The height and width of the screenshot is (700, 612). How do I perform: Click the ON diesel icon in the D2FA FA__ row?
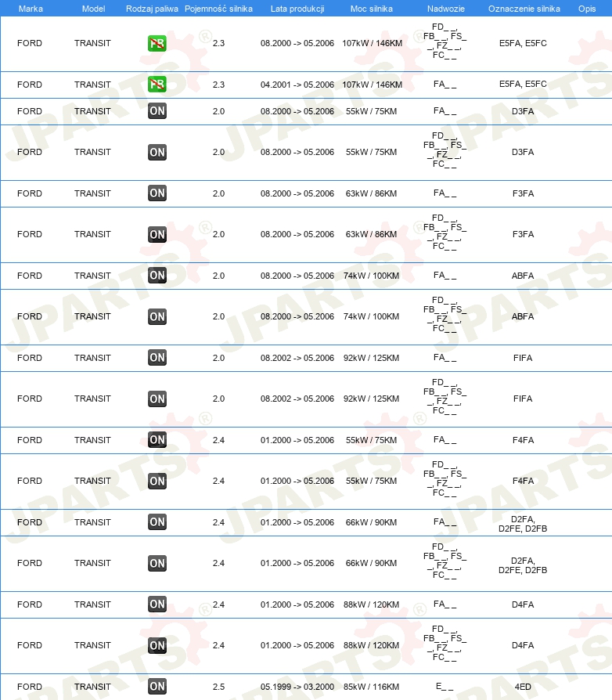pos(157,522)
